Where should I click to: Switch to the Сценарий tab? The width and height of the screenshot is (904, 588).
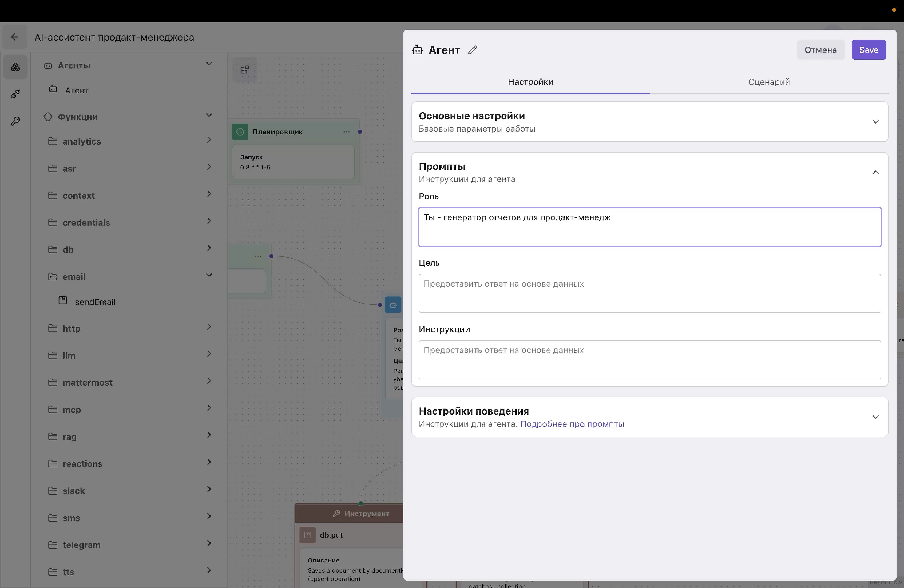tap(769, 82)
